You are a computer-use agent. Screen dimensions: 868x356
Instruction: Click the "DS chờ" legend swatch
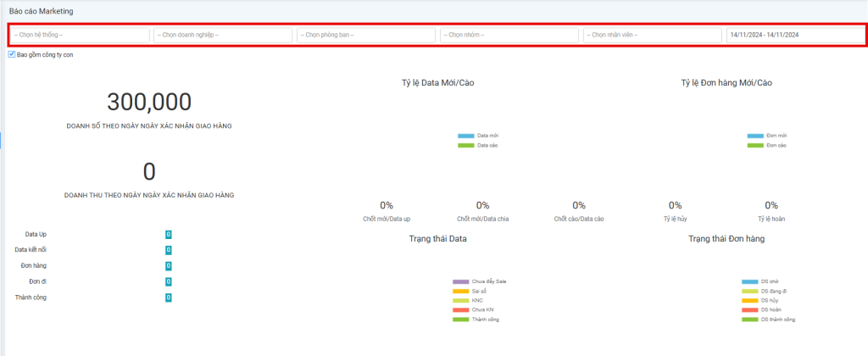tap(748, 281)
